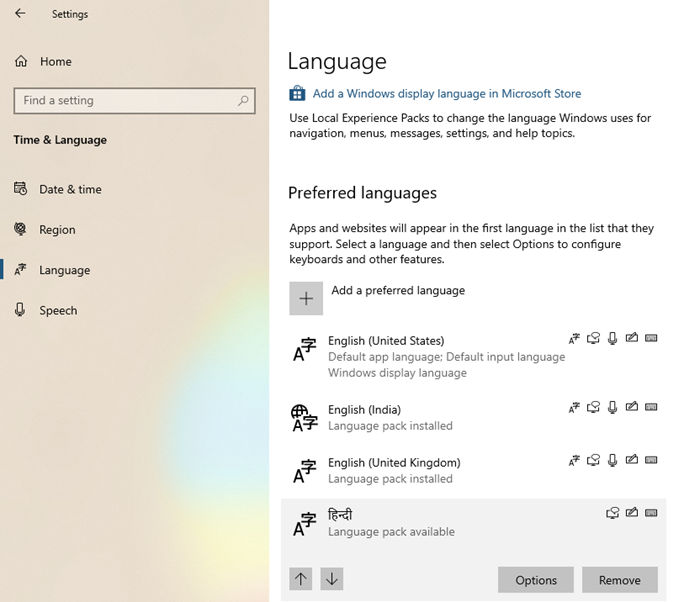
Task: Select the हिन्दी language entry
Action: coord(474,523)
